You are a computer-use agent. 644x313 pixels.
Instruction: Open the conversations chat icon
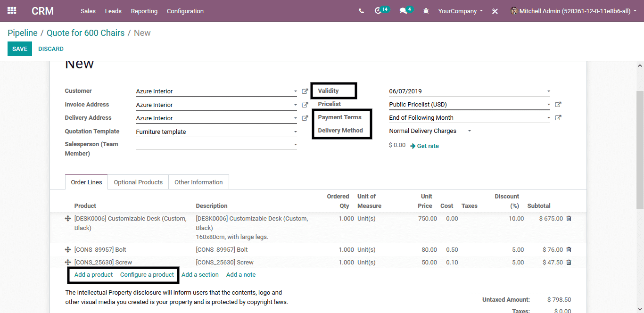tap(403, 11)
